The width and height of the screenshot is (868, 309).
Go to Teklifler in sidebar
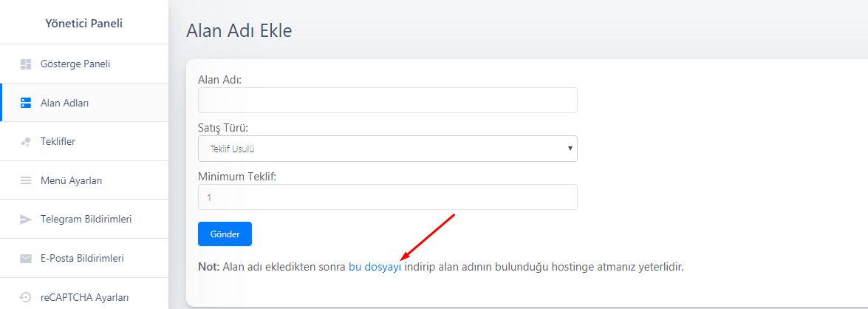(84, 141)
